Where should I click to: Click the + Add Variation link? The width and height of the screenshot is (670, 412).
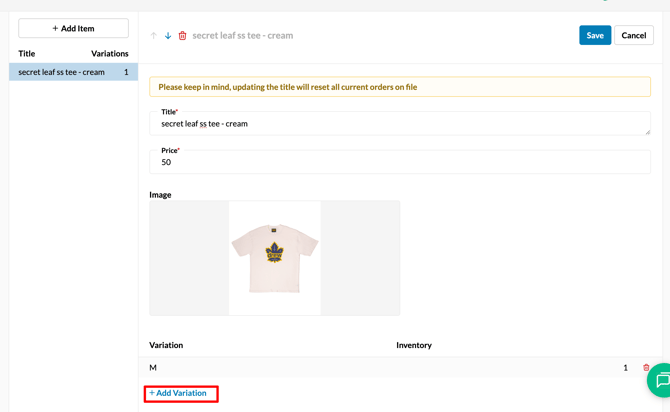tap(178, 393)
